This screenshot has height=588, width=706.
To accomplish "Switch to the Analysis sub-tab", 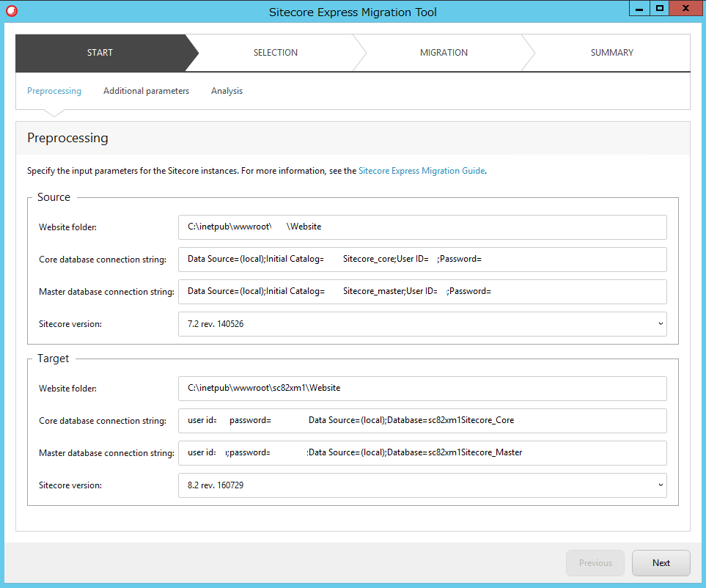I will (x=227, y=91).
